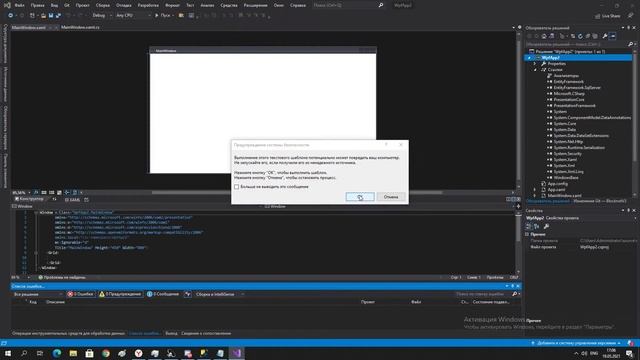The height and width of the screenshot is (360, 640).
Task: Expand the App.xaml tree node
Action: pos(535,190)
